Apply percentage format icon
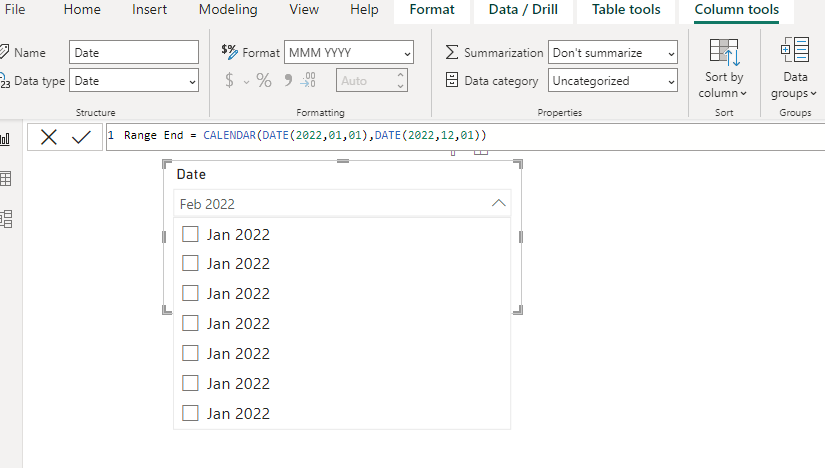The height and width of the screenshot is (468, 825). [x=264, y=81]
